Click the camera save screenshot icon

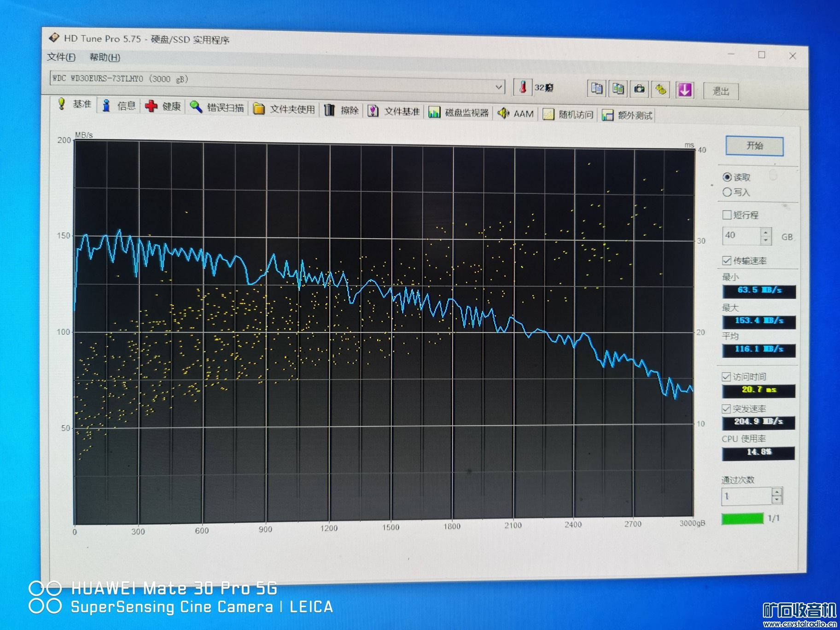tap(639, 89)
